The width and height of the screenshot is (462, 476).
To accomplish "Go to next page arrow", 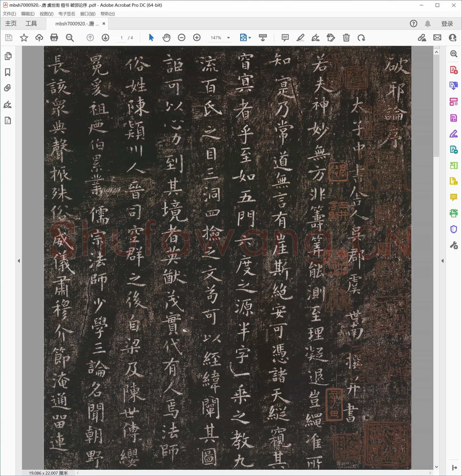I will pos(105,38).
